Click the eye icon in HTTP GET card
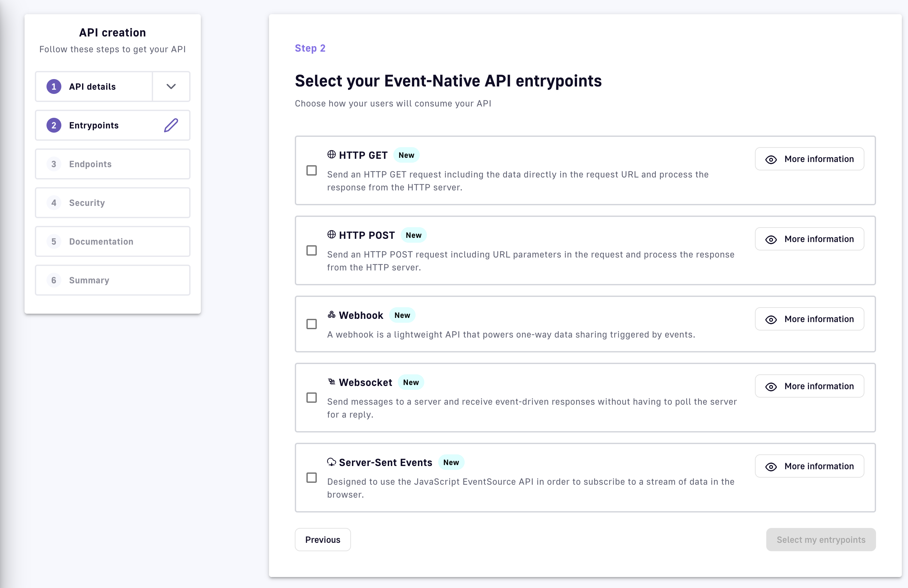 point(771,159)
